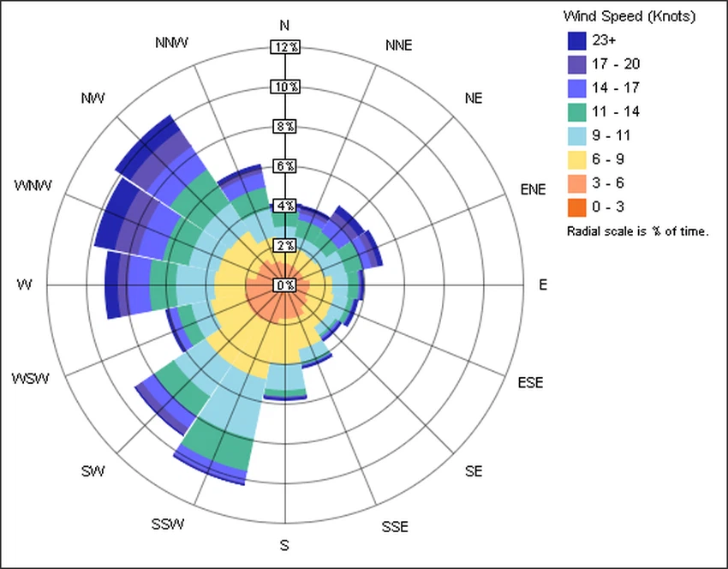Click the light blue 9 - 11 swatch
Screen dimensions: 728x569
click(576, 135)
